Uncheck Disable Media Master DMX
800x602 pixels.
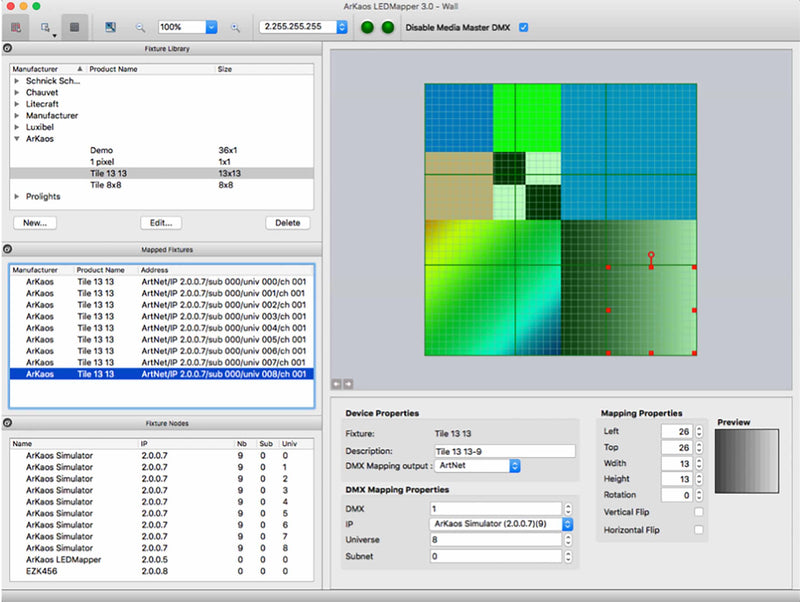pyautogui.click(x=524, y=27)
